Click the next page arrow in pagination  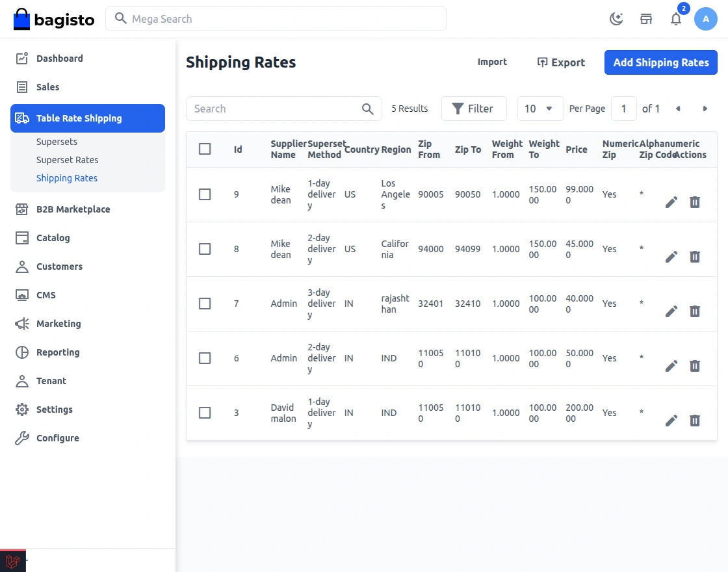point(705,109)
